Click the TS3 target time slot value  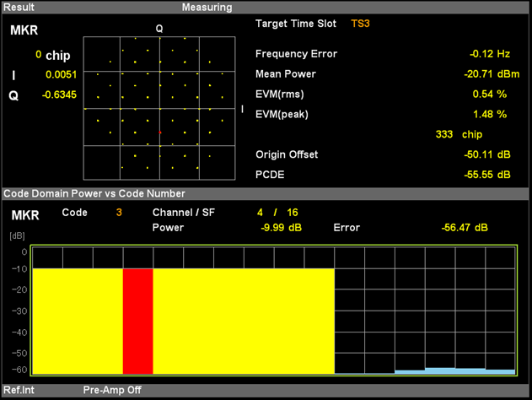[360, 24]
